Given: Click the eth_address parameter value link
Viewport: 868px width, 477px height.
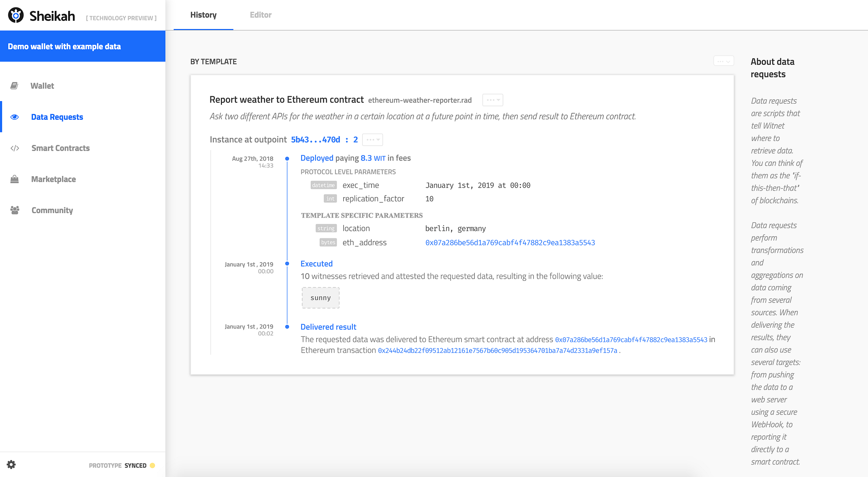Looking at the screenshot, I should [x=510, y=243].
